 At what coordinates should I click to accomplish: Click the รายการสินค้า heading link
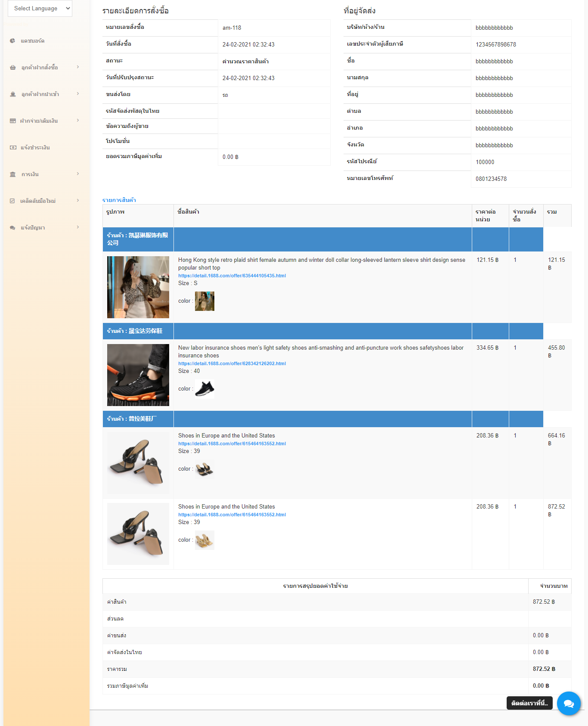(119, 200)
